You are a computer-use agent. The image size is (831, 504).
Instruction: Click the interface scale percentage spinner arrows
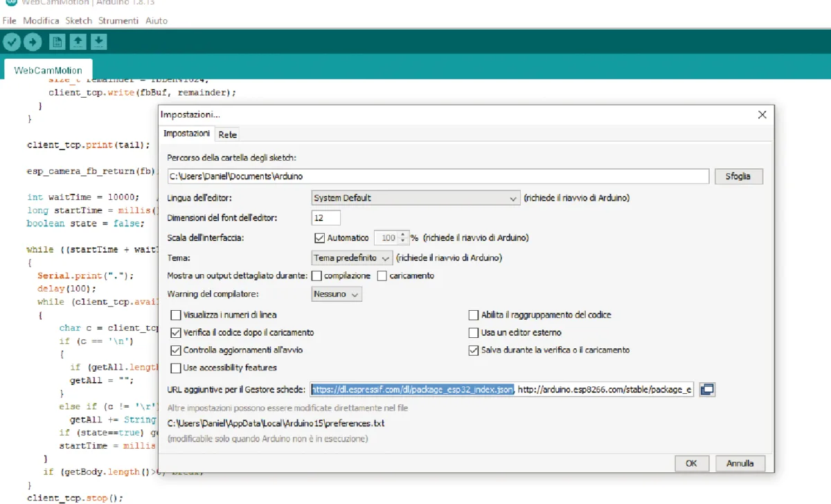403,237
